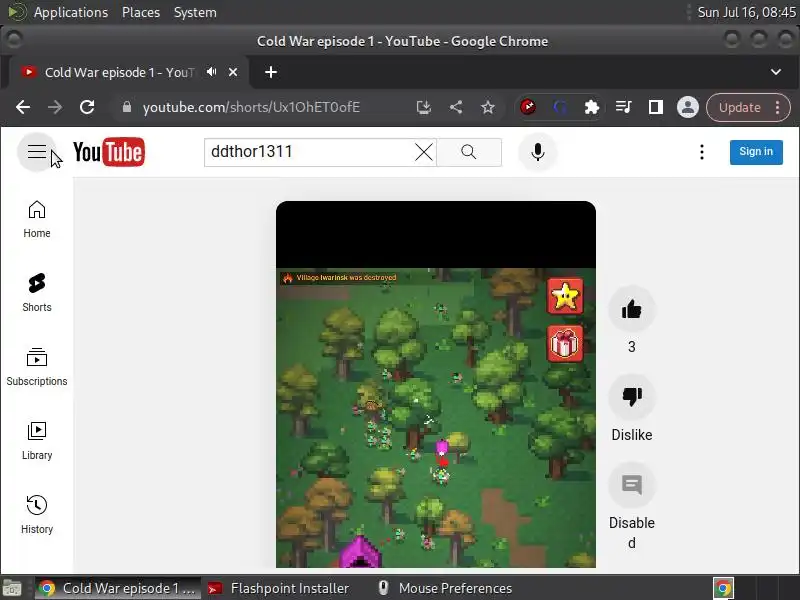Viewport: 800px width, 600px height.
Task: Open Library in the sidebar
Action: pos(37,441)
